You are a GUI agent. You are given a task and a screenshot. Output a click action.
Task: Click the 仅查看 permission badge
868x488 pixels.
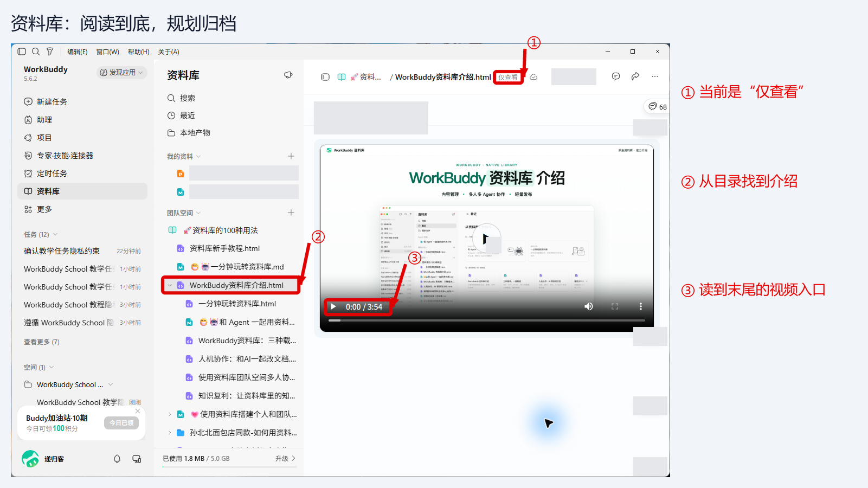click(508, 77)
